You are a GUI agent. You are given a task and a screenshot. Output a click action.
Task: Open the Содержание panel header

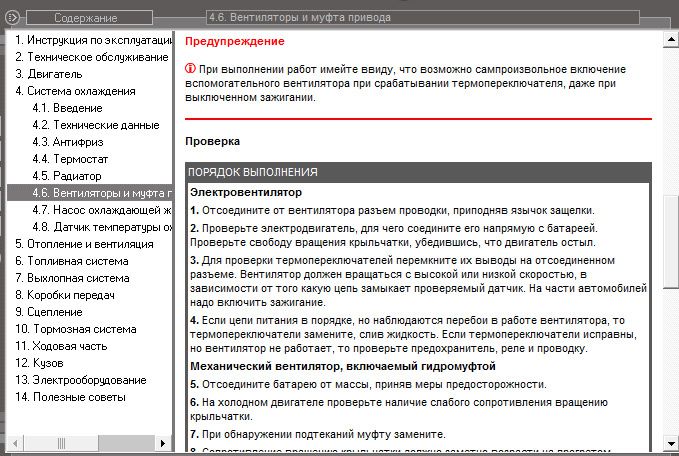coord(89,18)
